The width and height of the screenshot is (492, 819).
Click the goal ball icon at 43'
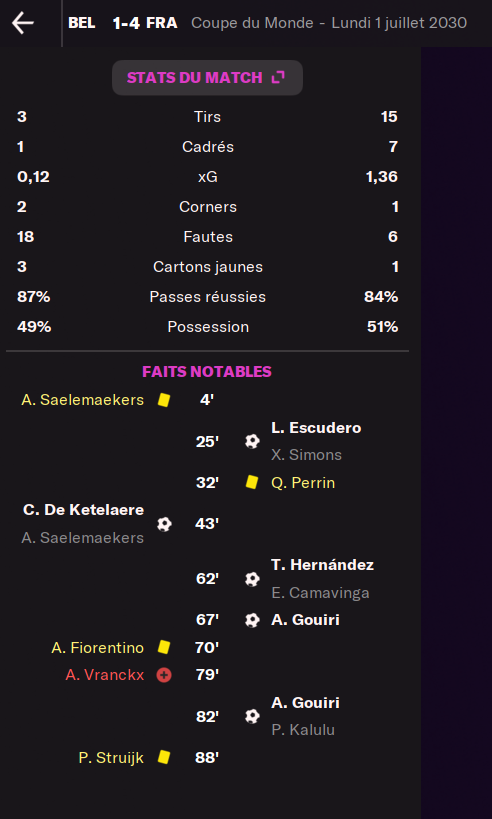(164, 524)
